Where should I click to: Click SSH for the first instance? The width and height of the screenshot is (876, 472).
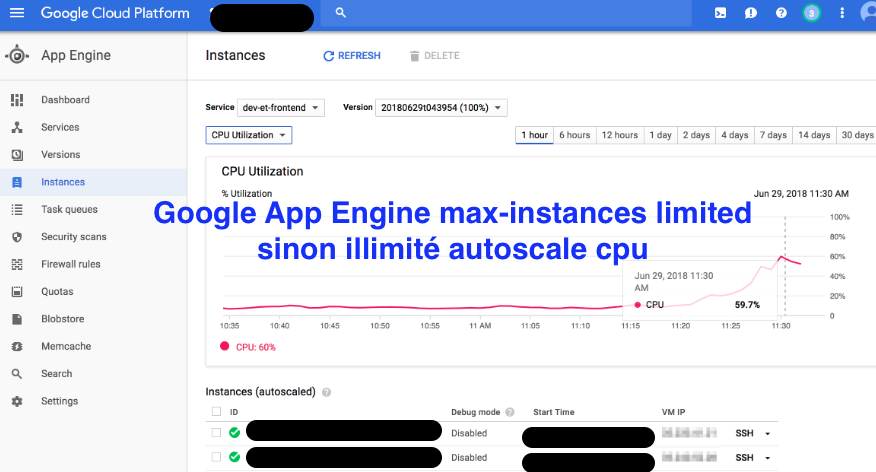pos(744,433)
